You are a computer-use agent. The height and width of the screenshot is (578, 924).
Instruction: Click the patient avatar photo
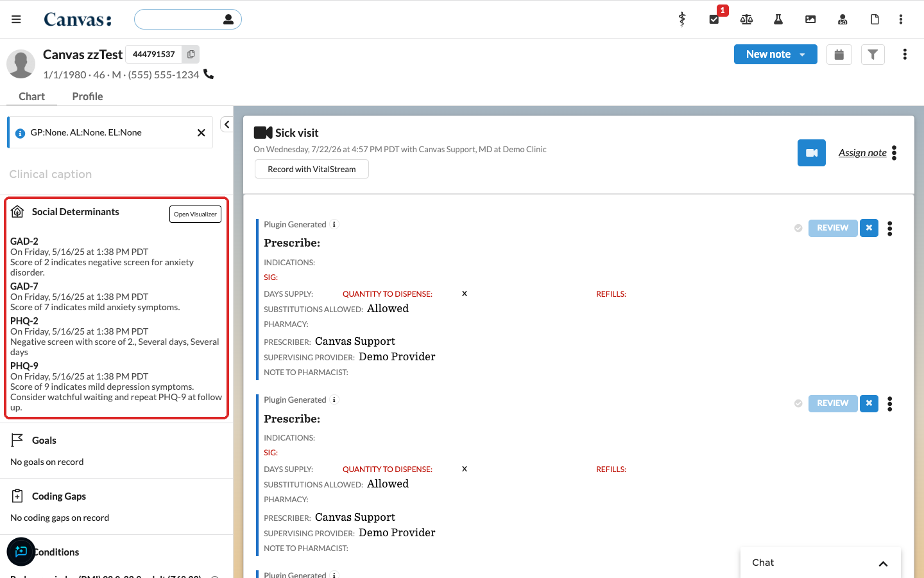click(21, 64)
